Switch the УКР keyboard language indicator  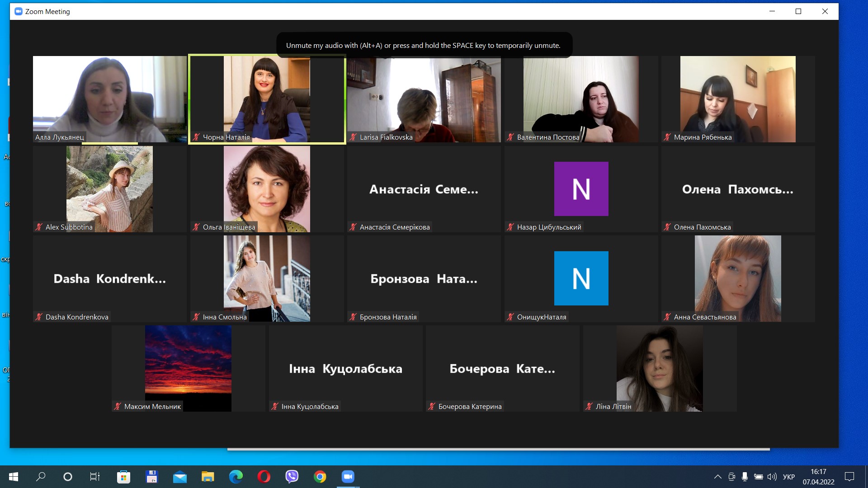(x=789, y=477)
